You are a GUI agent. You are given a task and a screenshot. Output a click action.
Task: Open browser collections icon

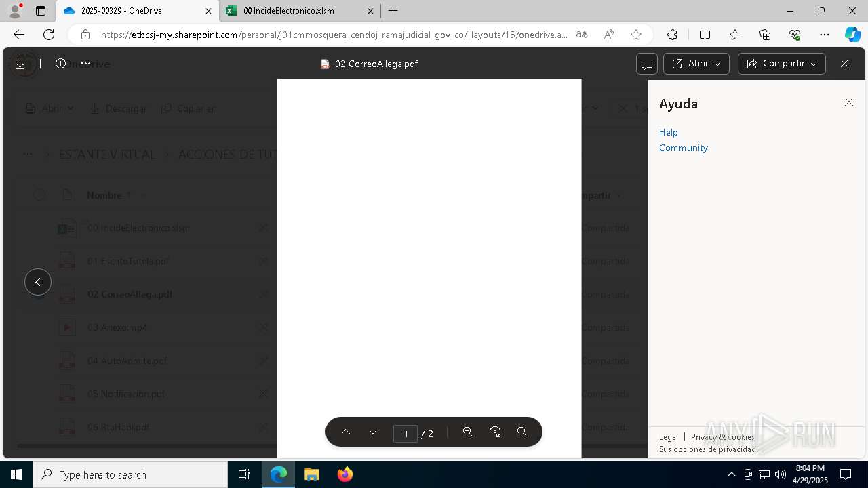click(765, 35)
